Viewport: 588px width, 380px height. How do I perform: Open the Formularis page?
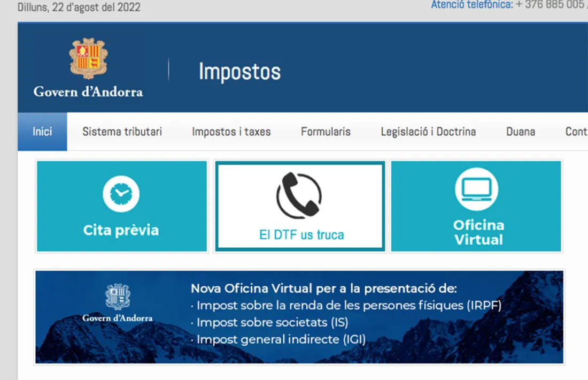(x=326, y=132)
